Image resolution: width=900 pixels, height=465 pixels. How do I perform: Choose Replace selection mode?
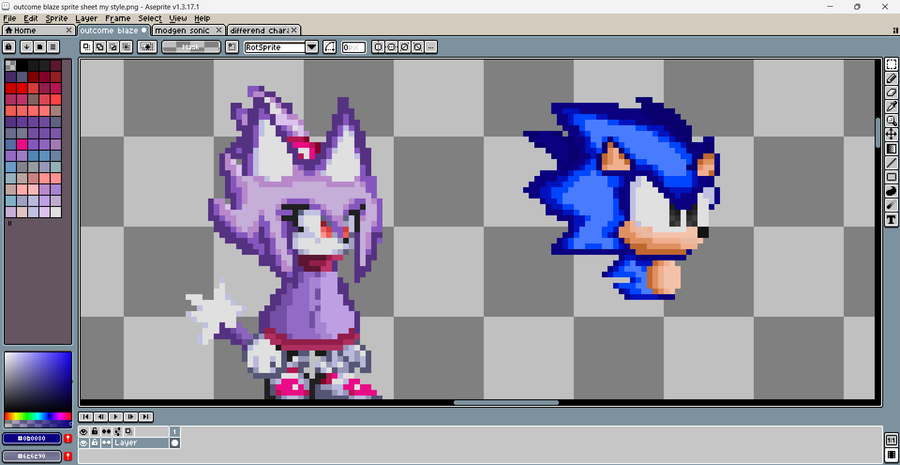pos(86,47)
